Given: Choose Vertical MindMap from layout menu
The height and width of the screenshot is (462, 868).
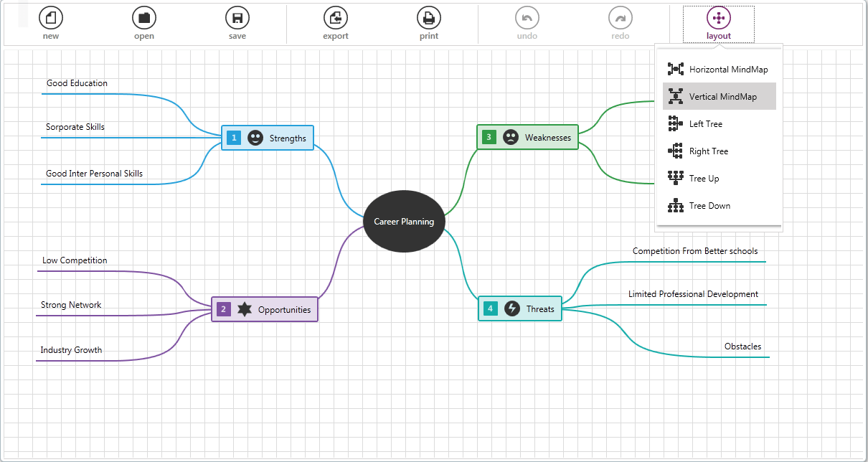Looking at the screenshot, I should click(x=720, y=97).
